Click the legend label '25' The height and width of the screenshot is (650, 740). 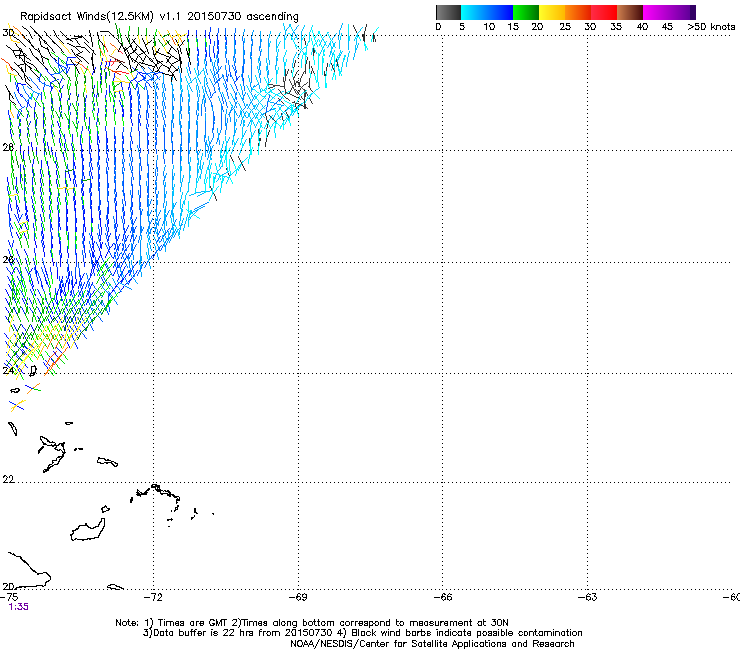pyautogui.click(x=565, y=27)
